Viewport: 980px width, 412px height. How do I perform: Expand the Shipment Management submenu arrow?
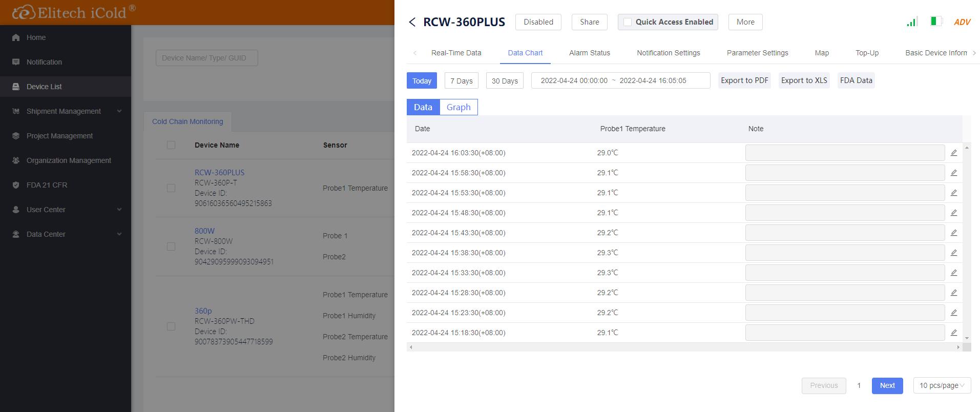[x=119, y=111]
